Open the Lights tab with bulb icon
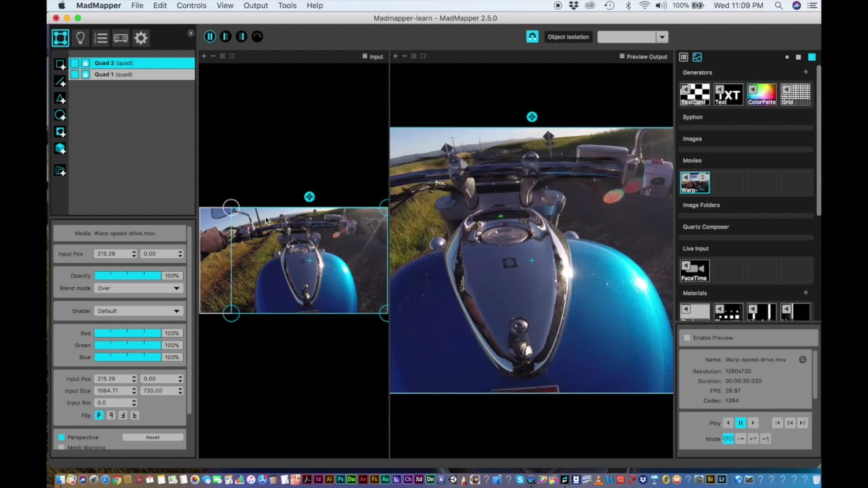 tap(81, 38)
